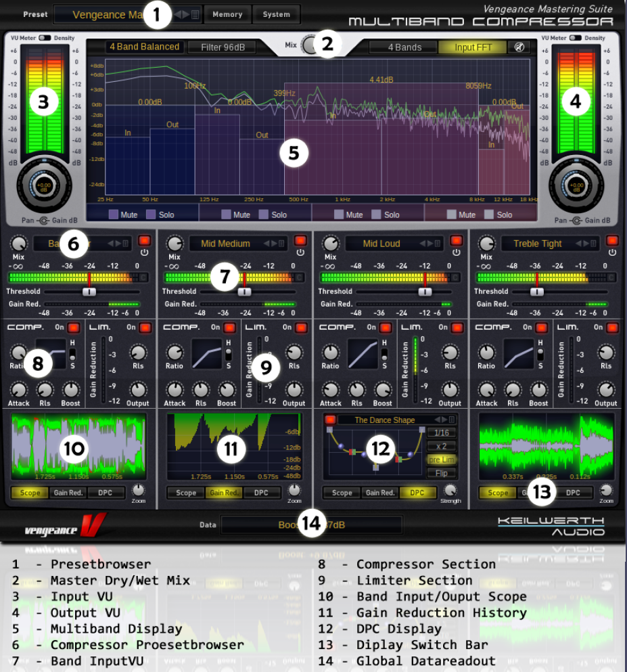The width and height of the screenshot is (627, 672).
Task: Click the Mid Medium band Mix knob
Action: click(175, 244)
